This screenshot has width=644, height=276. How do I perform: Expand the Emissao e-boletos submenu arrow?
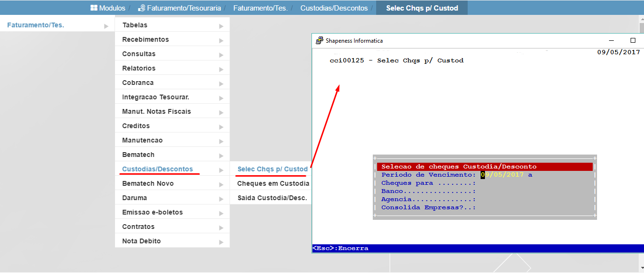click(x=221, y=213)
